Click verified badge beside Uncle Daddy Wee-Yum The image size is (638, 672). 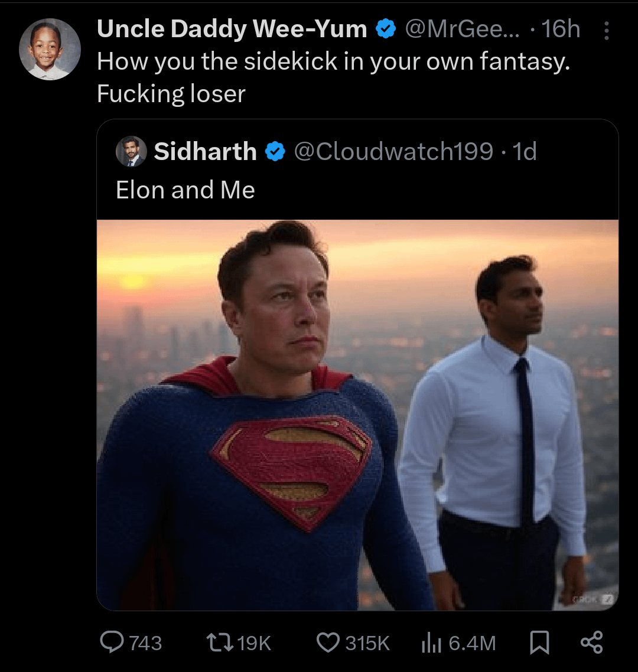point(386,29)
